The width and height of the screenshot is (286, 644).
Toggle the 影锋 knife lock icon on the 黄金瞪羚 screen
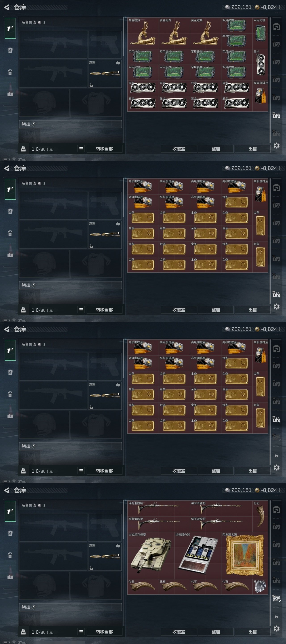pos(91,85)
